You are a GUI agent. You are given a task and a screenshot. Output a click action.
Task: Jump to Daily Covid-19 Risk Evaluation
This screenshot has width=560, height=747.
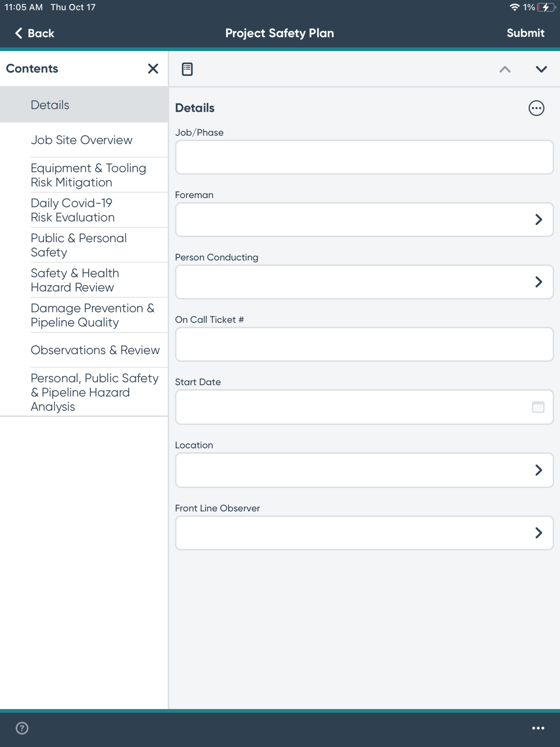coord(73,210)
